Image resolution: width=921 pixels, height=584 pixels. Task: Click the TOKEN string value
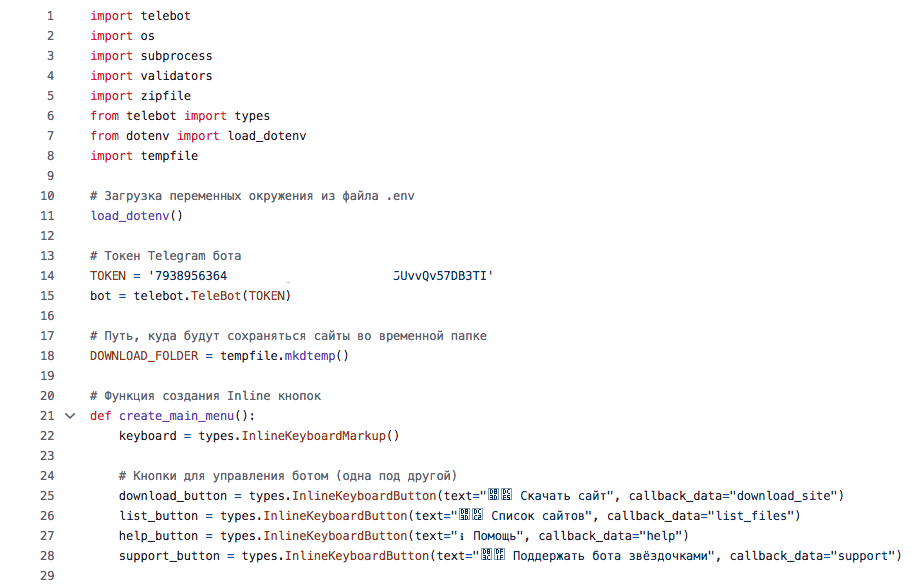pyautogui.click(x=320, y=276)
